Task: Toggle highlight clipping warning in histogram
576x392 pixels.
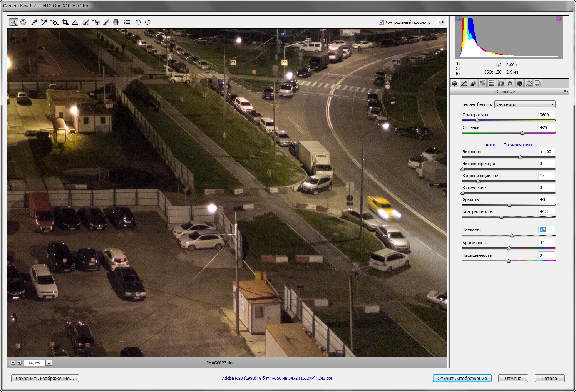Action: point(559,18)
